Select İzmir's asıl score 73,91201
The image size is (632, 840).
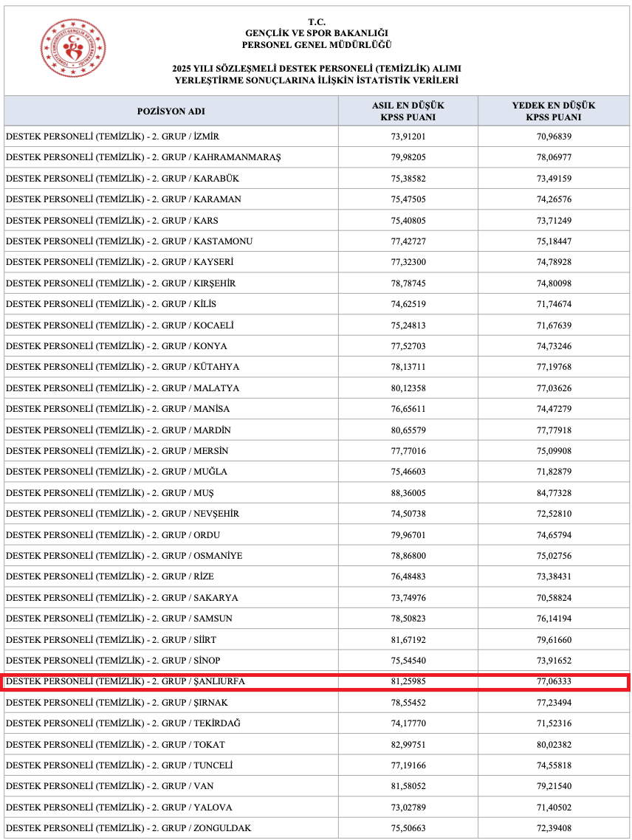(x=408, y=137)
